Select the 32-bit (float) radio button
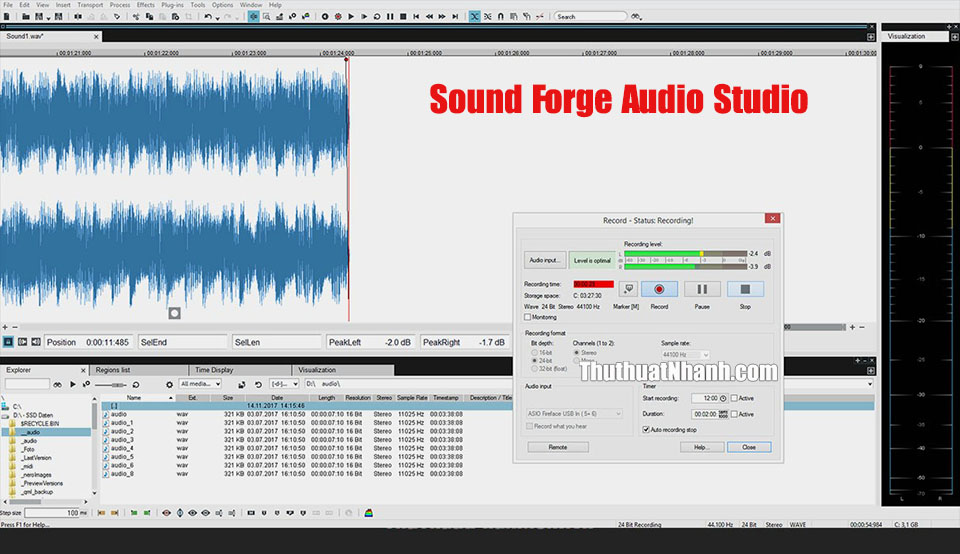Viewport: 960px width, 554px height. 534,369
